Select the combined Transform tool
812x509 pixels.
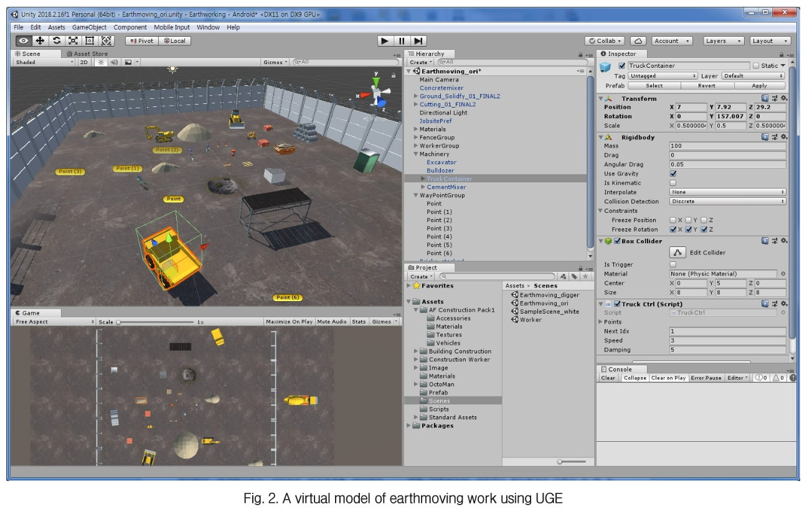pos(106,40)
